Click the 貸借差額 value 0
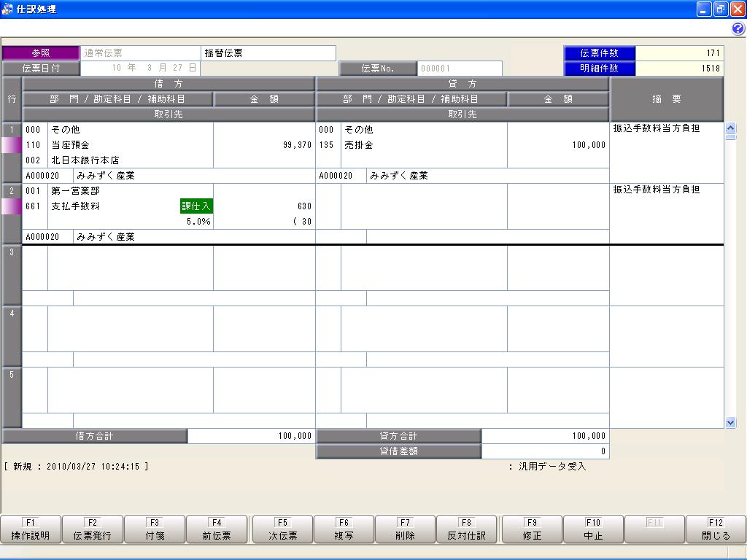747x560 pixels. [603, 451]
